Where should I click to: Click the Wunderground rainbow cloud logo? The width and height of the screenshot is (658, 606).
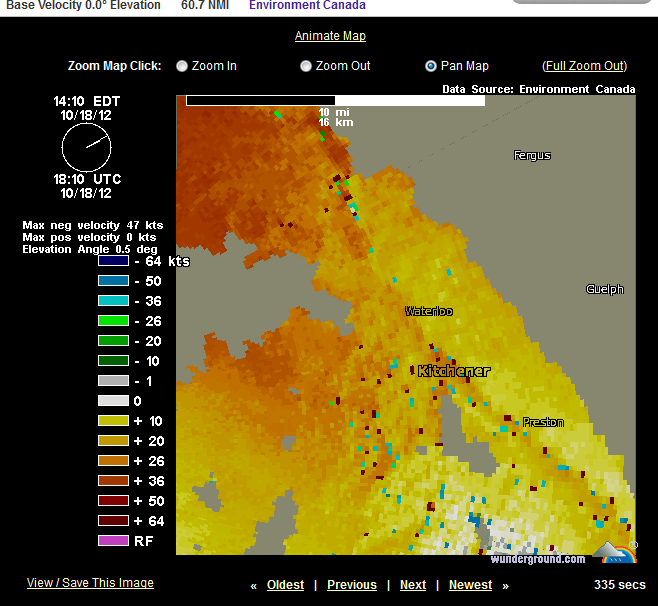coord(615,552)
